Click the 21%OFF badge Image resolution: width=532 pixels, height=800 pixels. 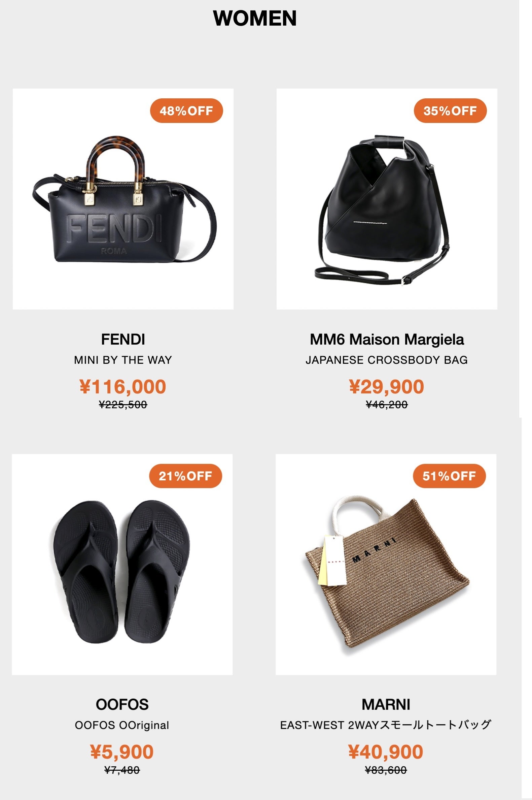[186, 476]
